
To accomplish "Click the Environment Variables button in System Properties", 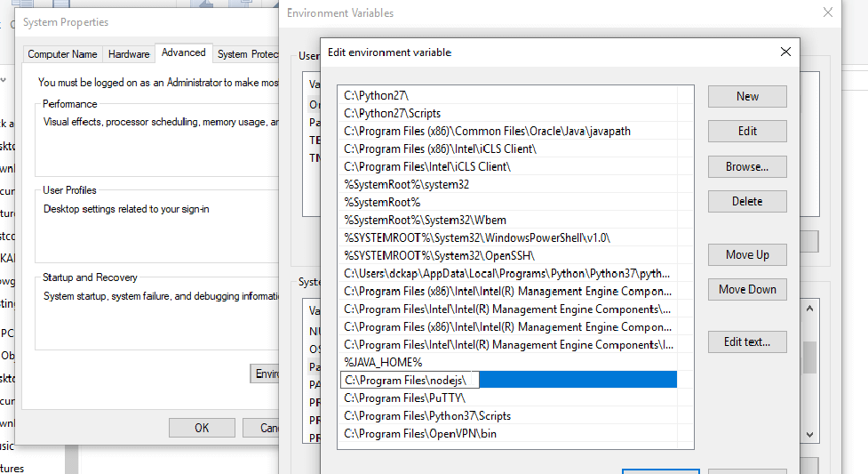I will 265,374.
